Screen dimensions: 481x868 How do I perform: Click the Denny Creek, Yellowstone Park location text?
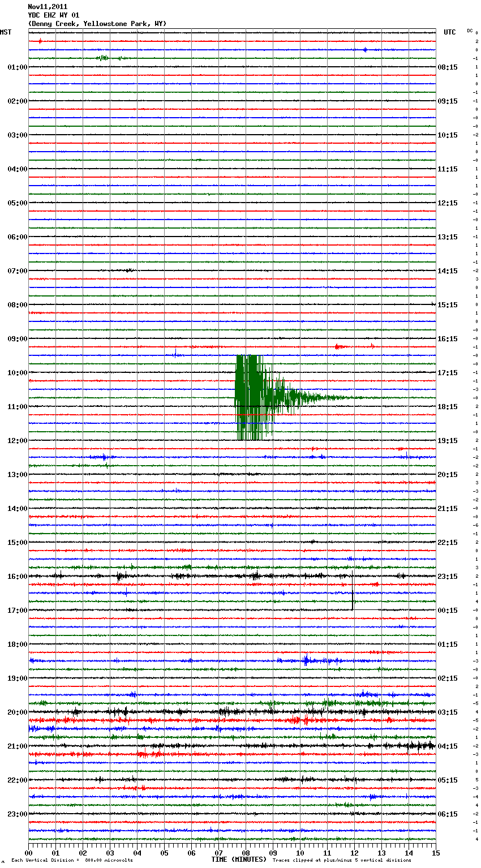97,24
